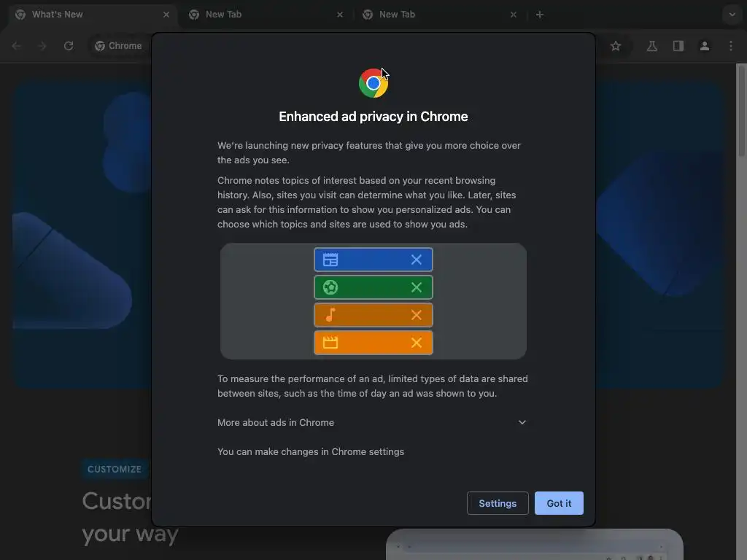Screen dimensions: 747x560
Task: Reload the current page
Action: (x=69, y=46)
